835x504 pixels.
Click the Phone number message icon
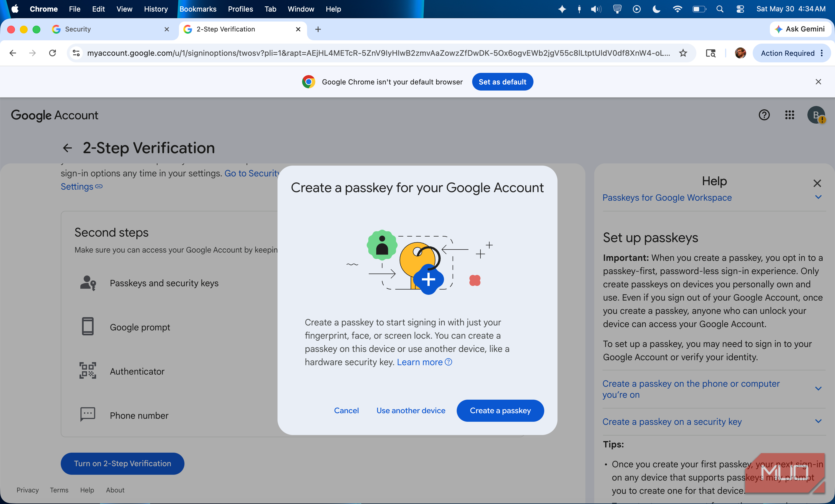[88, 415]
